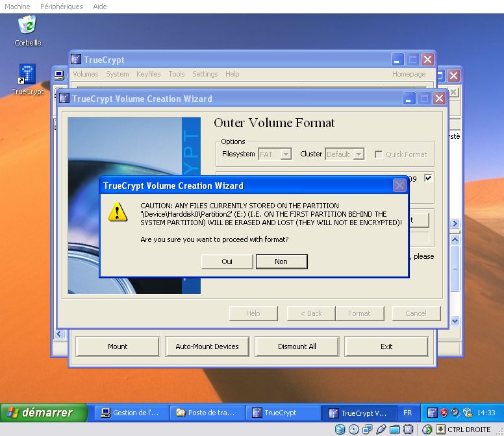Click the 14:33 system clock
Viewport: 504px width, 436px height.
[486, 413]
